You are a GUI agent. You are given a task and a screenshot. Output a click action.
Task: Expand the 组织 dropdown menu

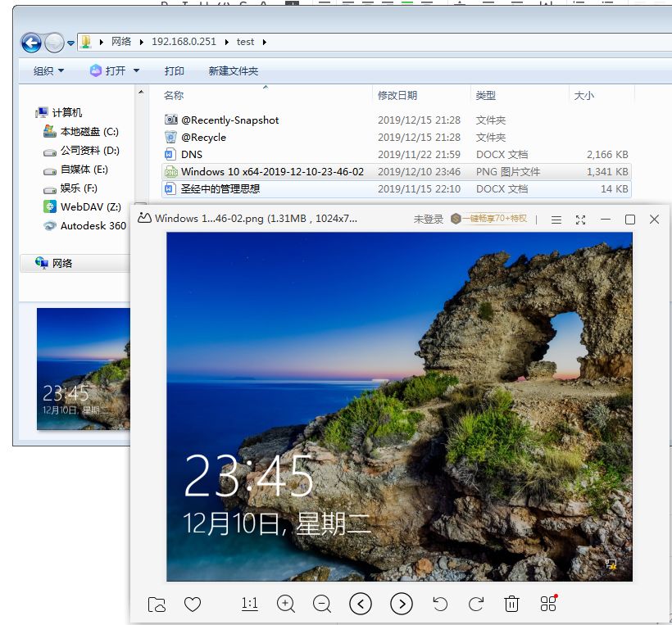[48, 71]
